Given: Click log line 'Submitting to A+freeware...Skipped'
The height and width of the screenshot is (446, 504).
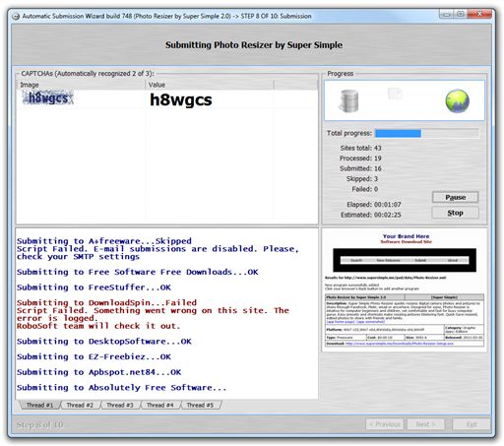Looking at the screenshot, I should (x=104, y=241).
